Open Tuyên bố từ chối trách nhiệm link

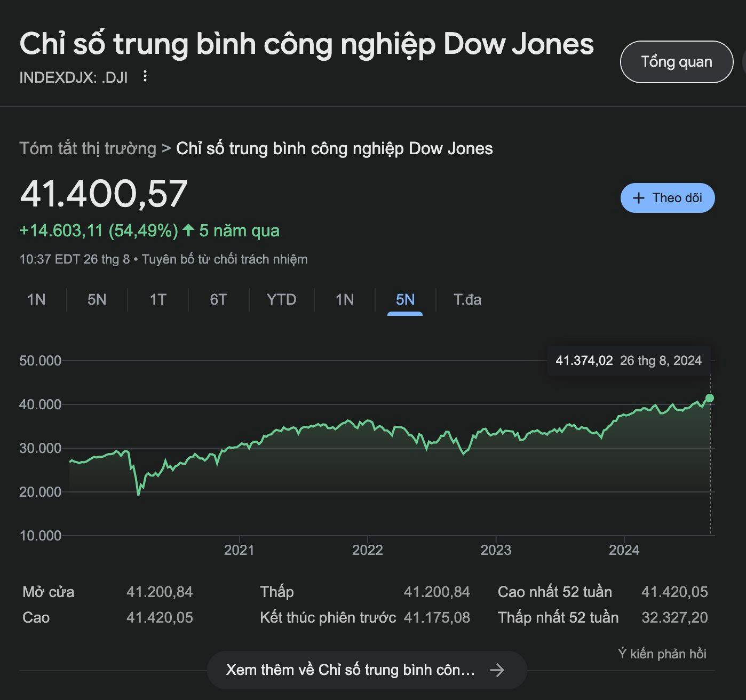point(225,259)
